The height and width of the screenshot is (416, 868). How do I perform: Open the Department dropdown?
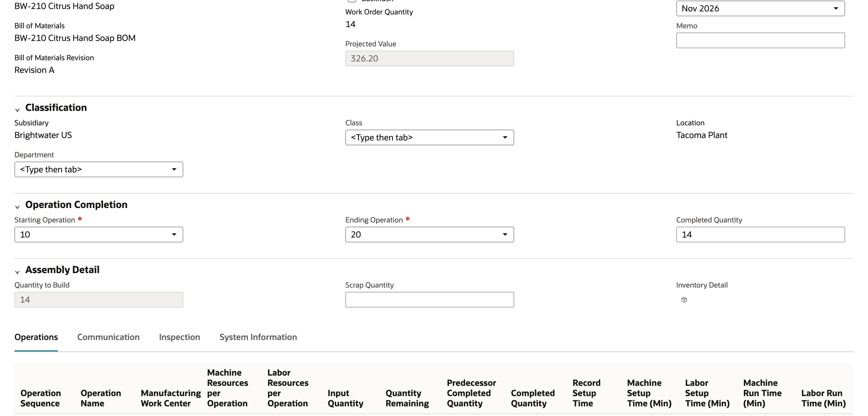(98, 169)
